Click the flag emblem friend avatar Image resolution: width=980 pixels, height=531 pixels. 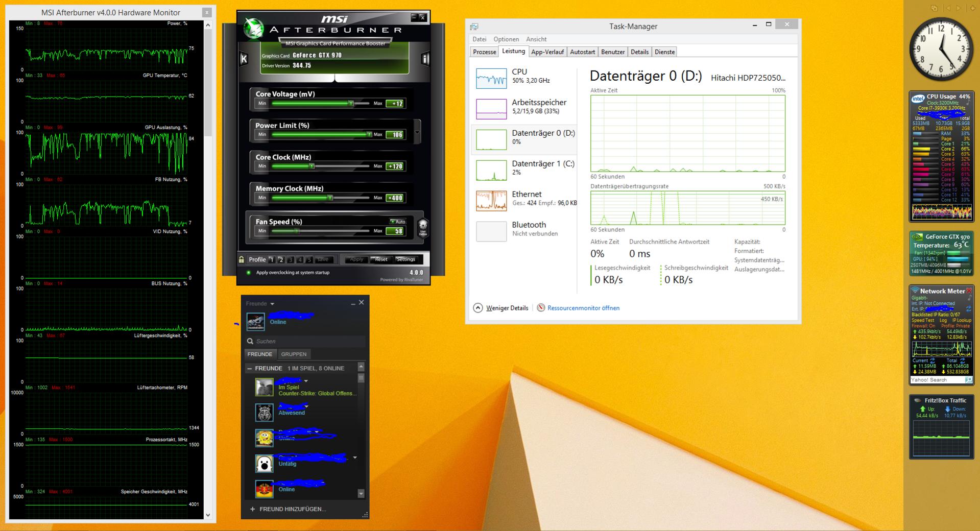point(264,489)
